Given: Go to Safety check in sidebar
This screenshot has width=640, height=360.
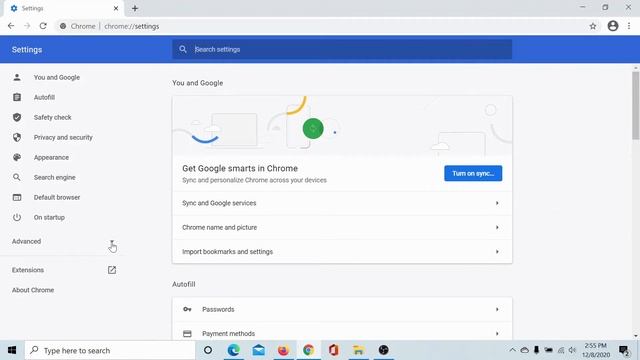Looking at the screenshot, I should [52, 117].
